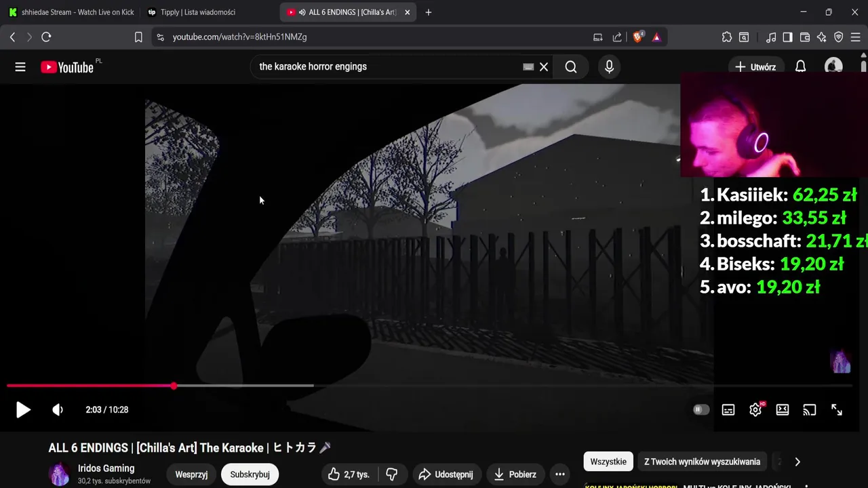Seek on the red video progress bar

pos(429,386)
